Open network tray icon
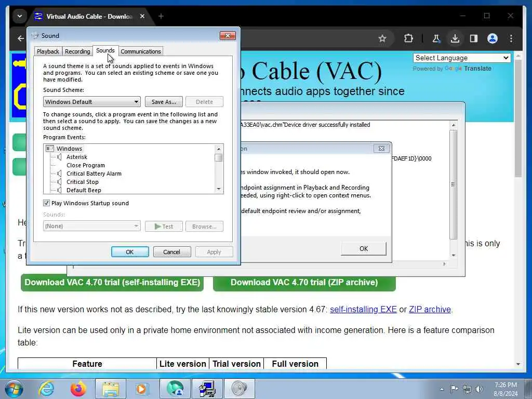This screenshot has height=399, width=532. click(467, 390)
